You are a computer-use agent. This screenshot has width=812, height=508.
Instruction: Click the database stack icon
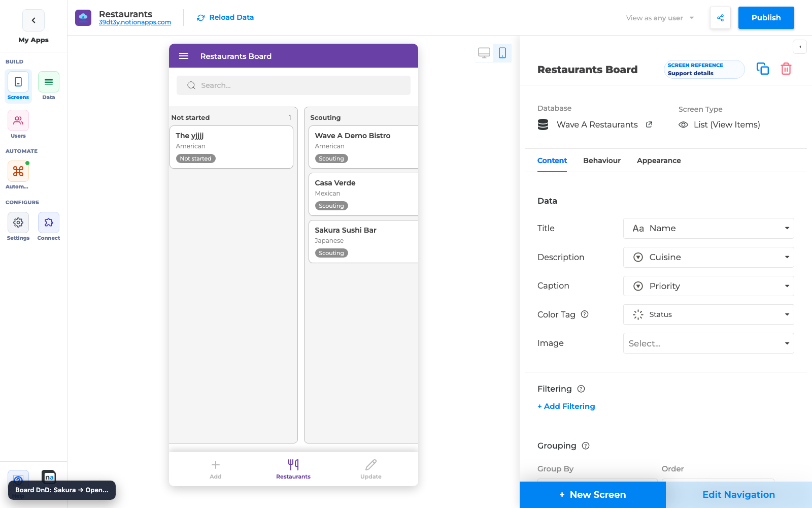543,124
